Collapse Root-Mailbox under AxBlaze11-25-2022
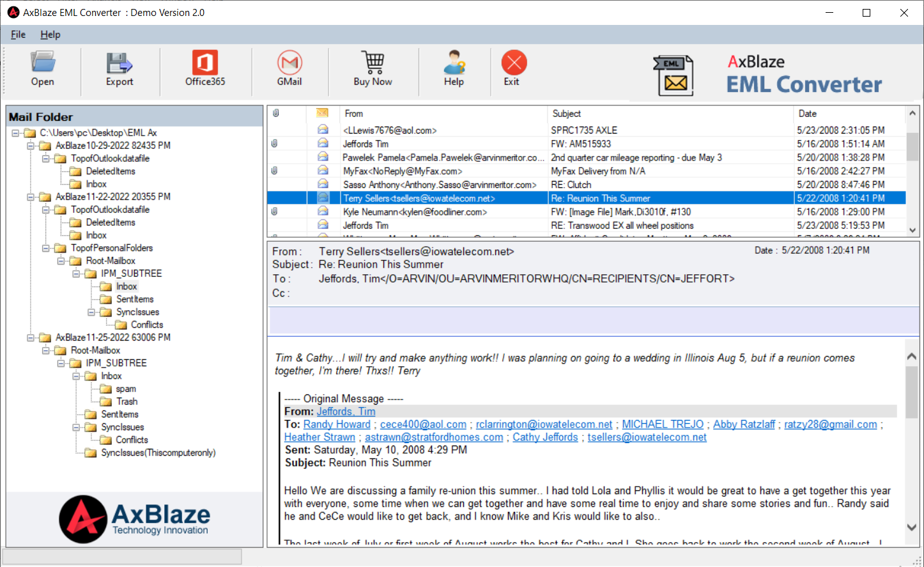Viewport: 924px width, 567px height. [x=45, y=350]
